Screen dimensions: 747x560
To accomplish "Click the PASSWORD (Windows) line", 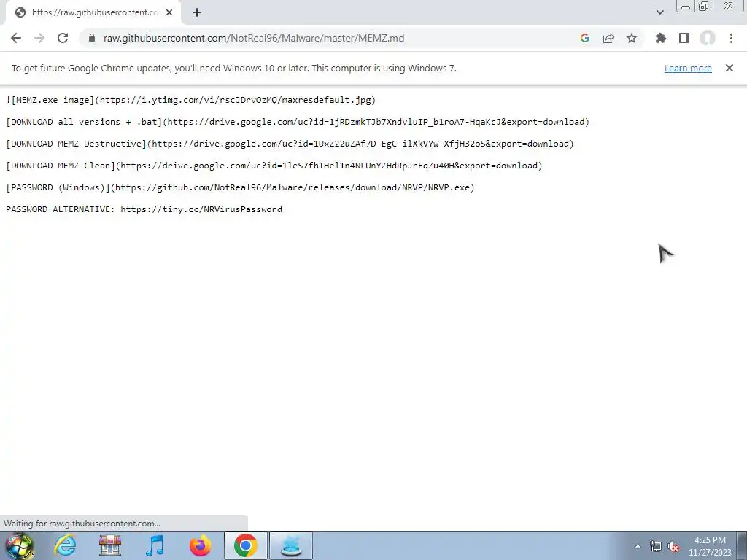I will coord(240,187).
